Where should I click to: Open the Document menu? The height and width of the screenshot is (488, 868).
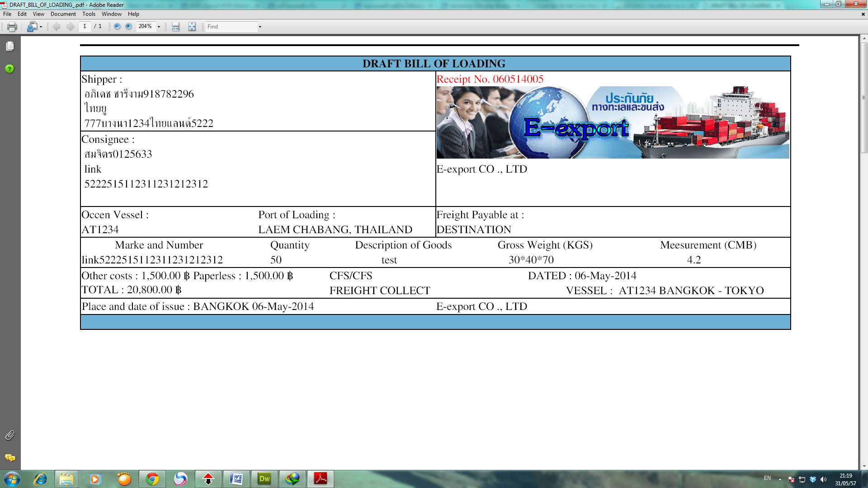click(63, 14)
